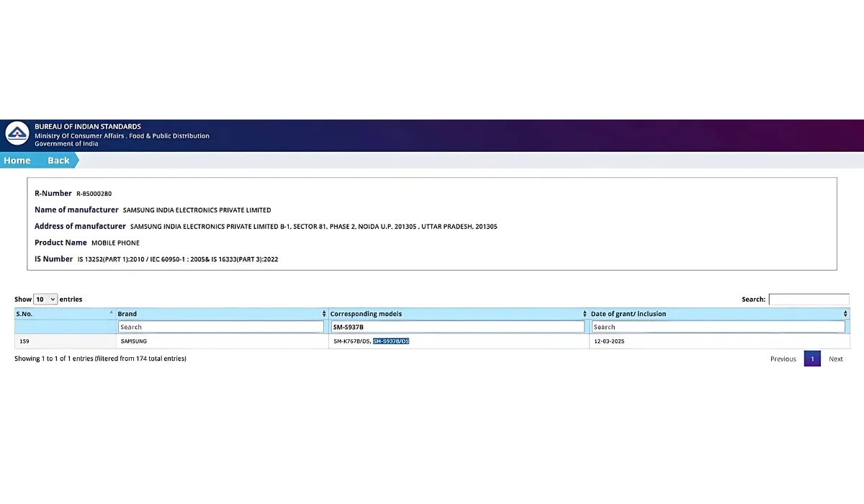The width and height of the screenshot is (864, 504).
Task: Navigate Back from the menu bar
Action: point(58,161)
